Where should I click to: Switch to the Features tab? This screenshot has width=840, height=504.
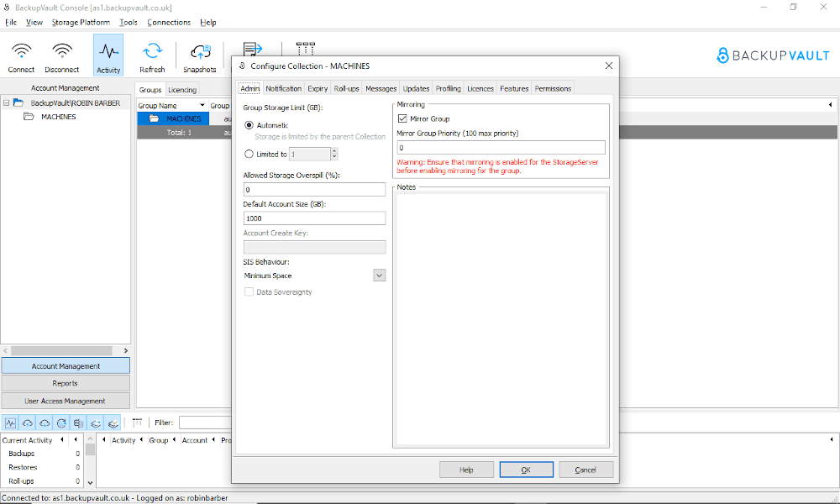tap(514, 88)
